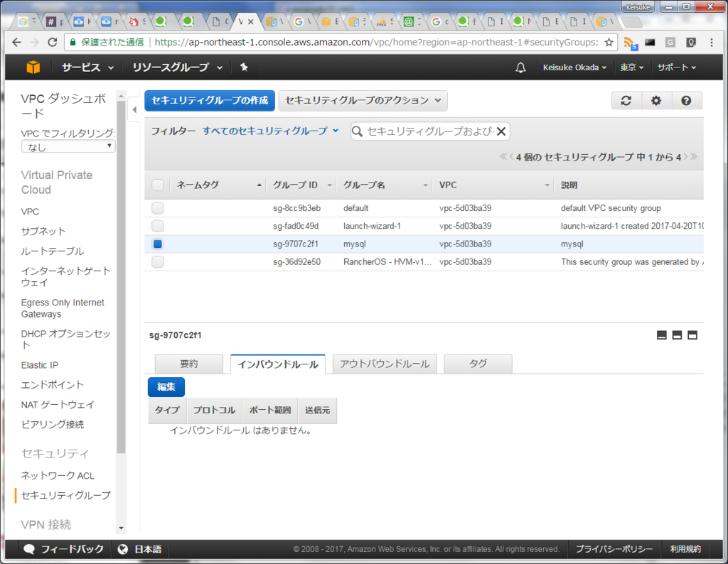This screenshot has height=564, width=728.
Task: Select the sg-8cc9b3eb group ID cell
Action: (296, 208)
